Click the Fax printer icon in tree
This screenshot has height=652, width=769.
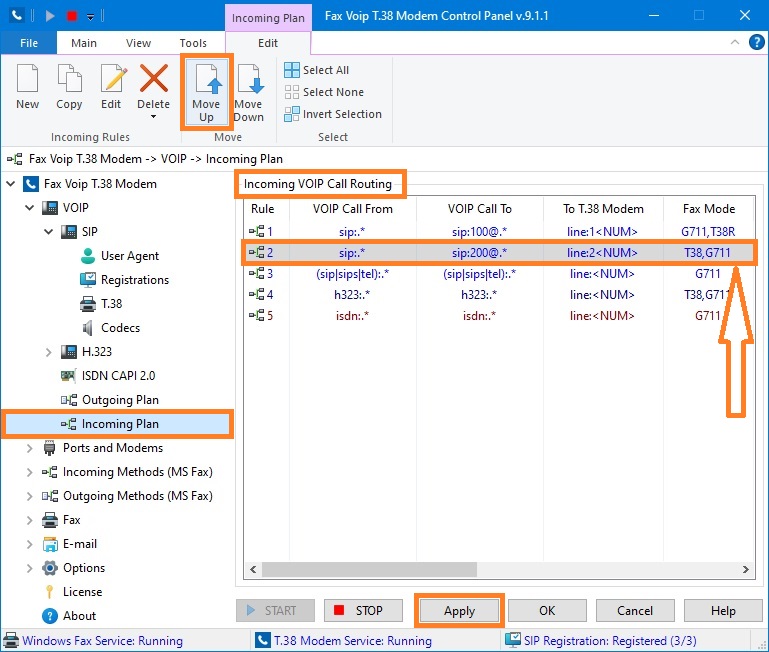click(x=50, y=520)
